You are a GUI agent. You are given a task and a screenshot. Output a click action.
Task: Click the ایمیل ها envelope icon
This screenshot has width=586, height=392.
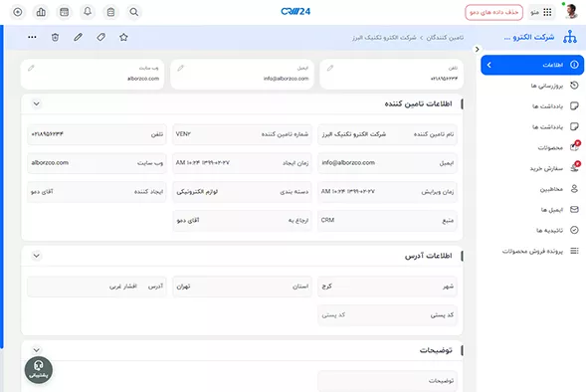tap(574, 209)
